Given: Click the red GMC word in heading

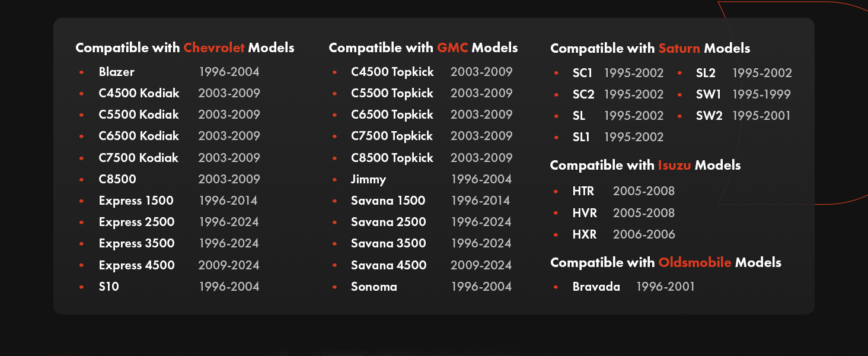Looking at the screenshot, I should point(452,47).
